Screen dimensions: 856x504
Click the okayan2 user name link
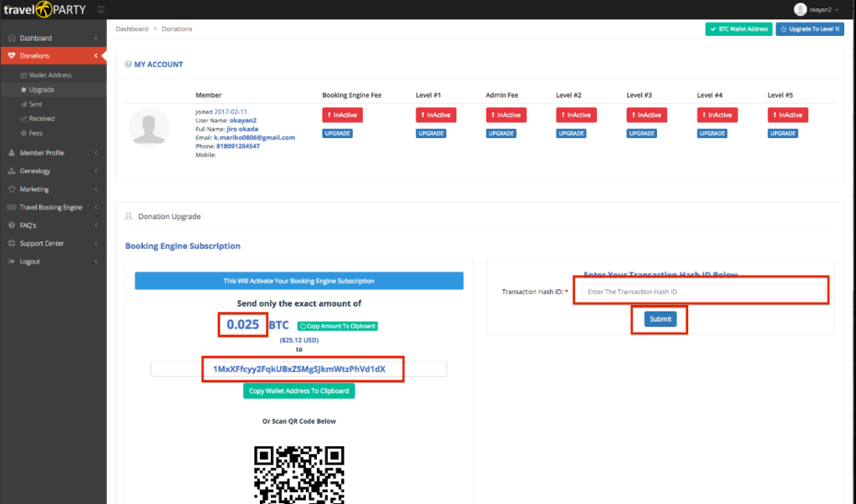(243, 120)
